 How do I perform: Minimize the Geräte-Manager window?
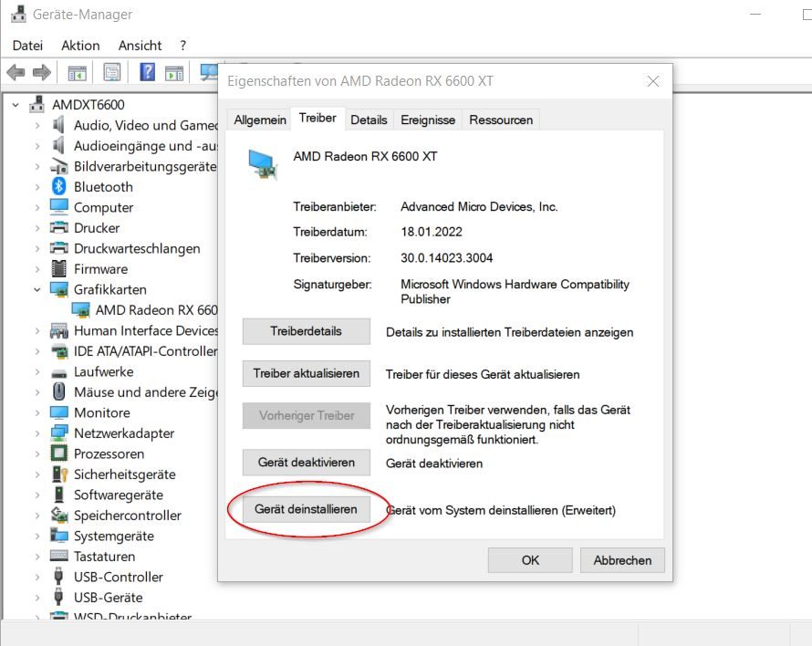pos(755,15)
